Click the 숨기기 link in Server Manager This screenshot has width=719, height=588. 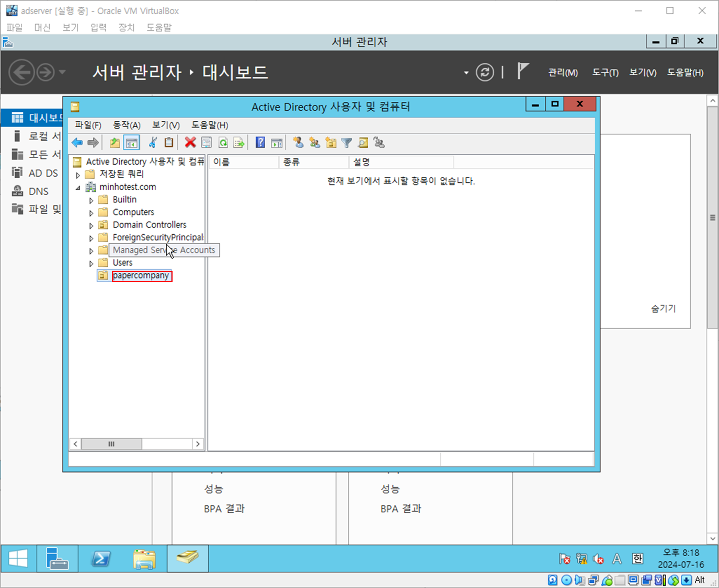[x=664, y=308]
